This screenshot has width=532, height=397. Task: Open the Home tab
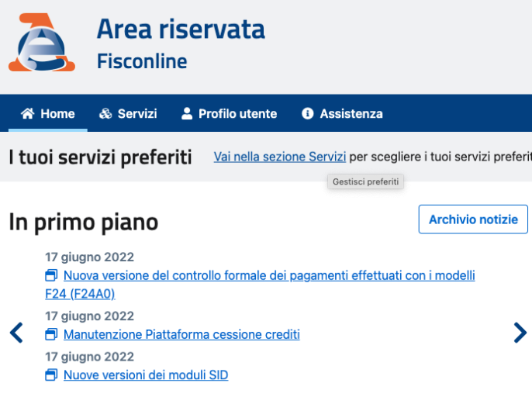tap(57, 114)
